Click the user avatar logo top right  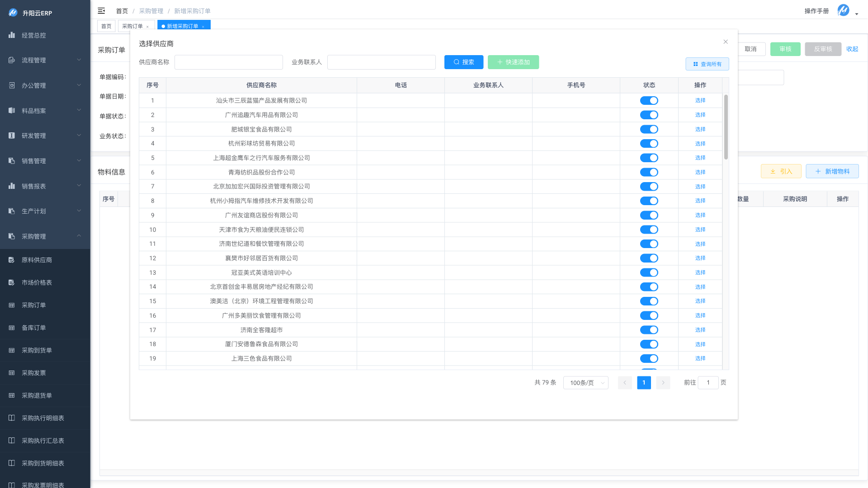[843, 10]
